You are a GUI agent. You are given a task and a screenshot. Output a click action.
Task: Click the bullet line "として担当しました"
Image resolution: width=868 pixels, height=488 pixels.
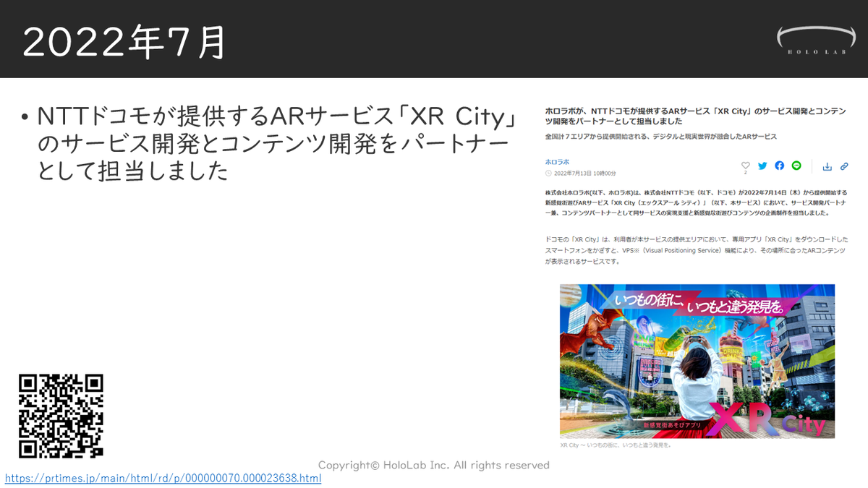134,172
